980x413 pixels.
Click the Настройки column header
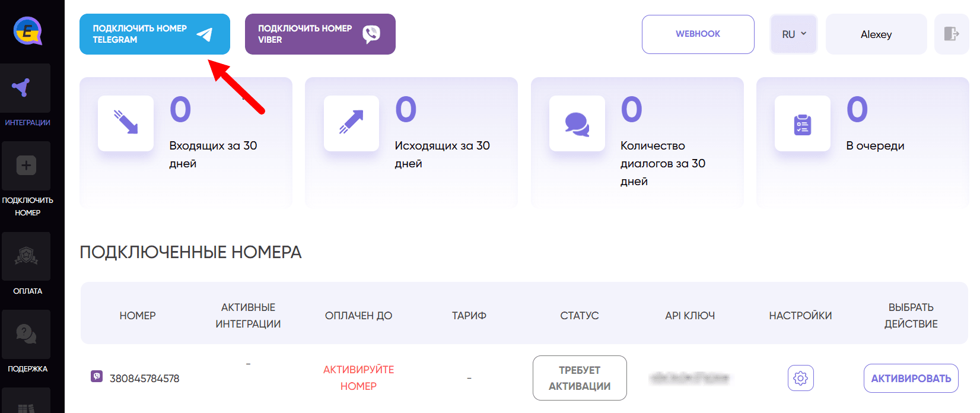(800, 316)
